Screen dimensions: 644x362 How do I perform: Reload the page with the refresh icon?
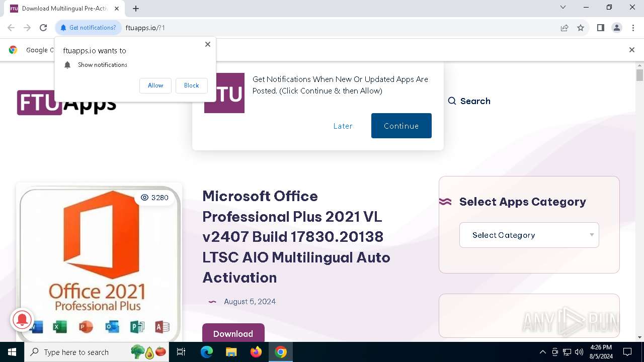(x=43, y=28)
